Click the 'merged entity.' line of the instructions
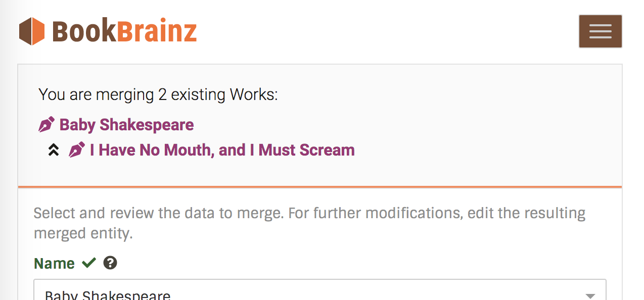The width and height of the screenshot is (644, 300). [x=83, y=234]
